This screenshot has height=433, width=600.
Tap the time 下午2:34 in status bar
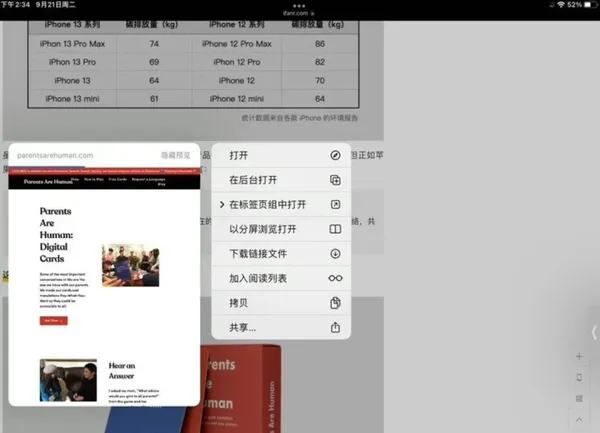(15, 5)
